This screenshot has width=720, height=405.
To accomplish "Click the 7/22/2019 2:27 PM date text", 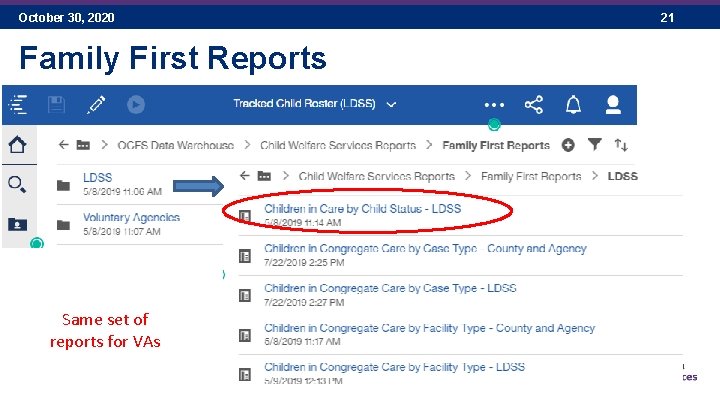I will (x=304, y=303).
